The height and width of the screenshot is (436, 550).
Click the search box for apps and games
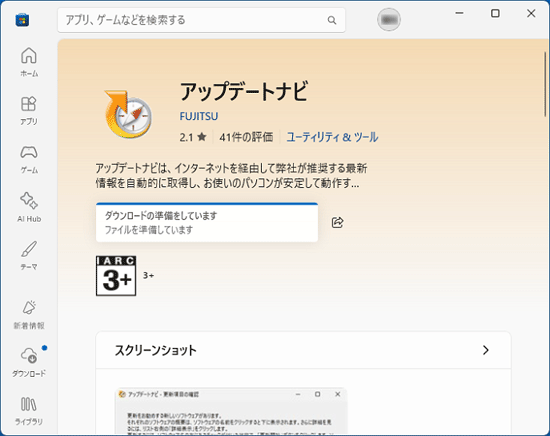click(201, 20)
